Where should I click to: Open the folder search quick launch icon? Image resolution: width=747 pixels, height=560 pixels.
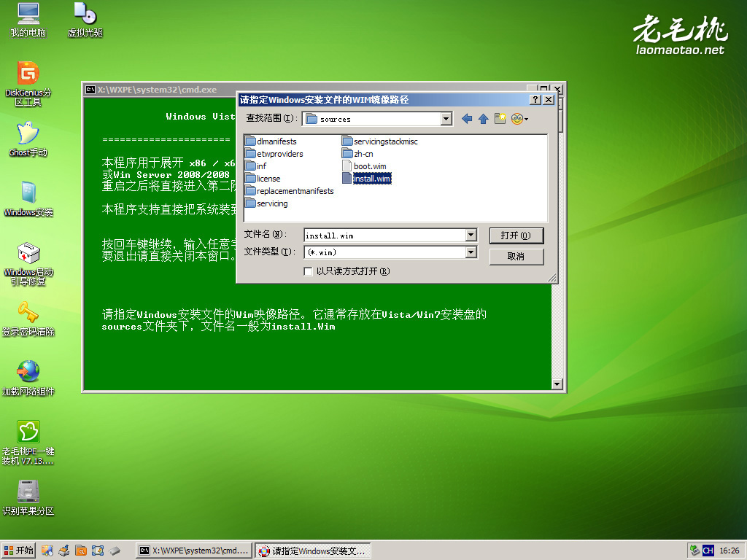(81, 551)
